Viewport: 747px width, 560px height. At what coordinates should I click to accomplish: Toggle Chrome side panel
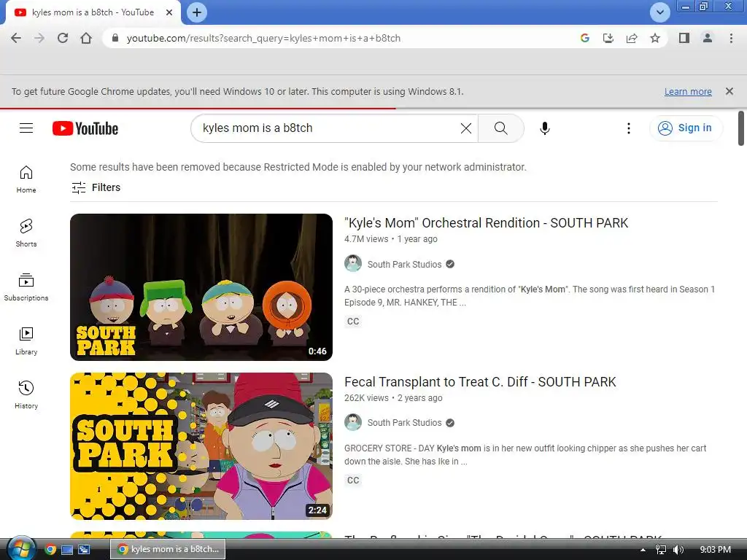tap(684, 38)
